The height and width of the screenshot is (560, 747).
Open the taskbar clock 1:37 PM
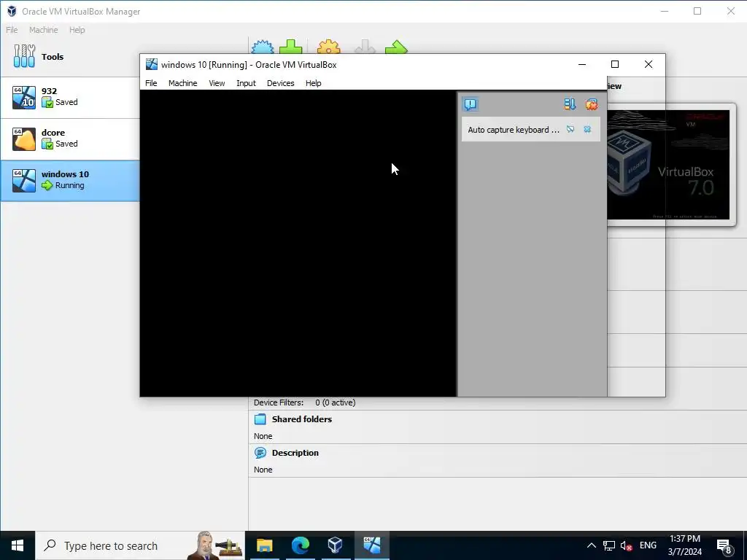pos(684,545)
